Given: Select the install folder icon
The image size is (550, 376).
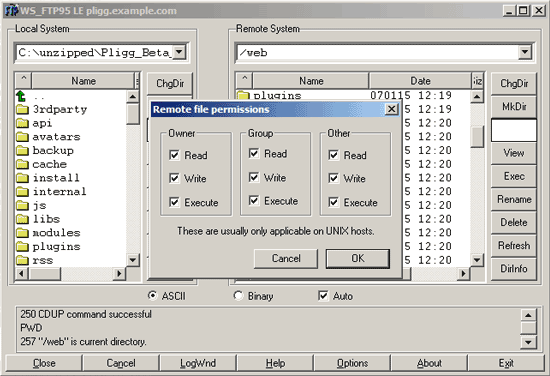Looking at the screenshot, I should coord(22,178).
